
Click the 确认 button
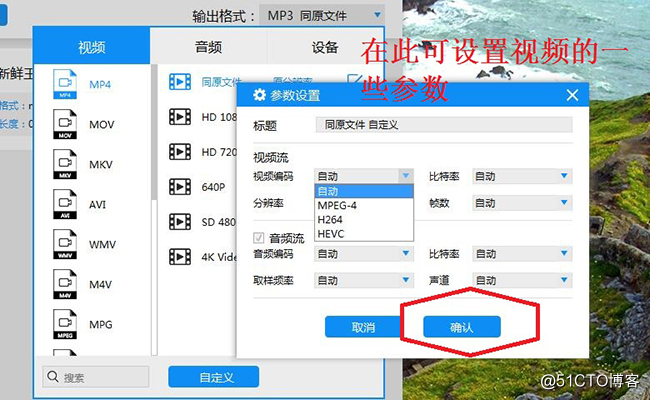pyautogui.click(x=462, y=327)
